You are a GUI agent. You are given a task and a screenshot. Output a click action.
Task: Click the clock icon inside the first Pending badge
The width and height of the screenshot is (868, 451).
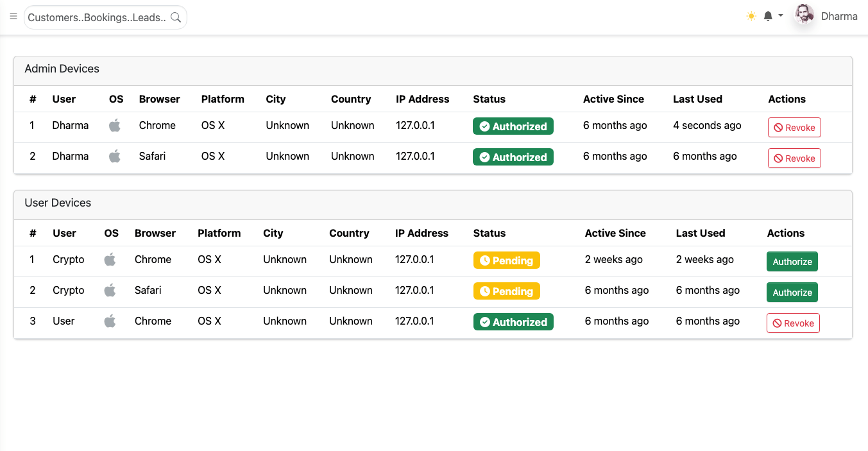486,260
